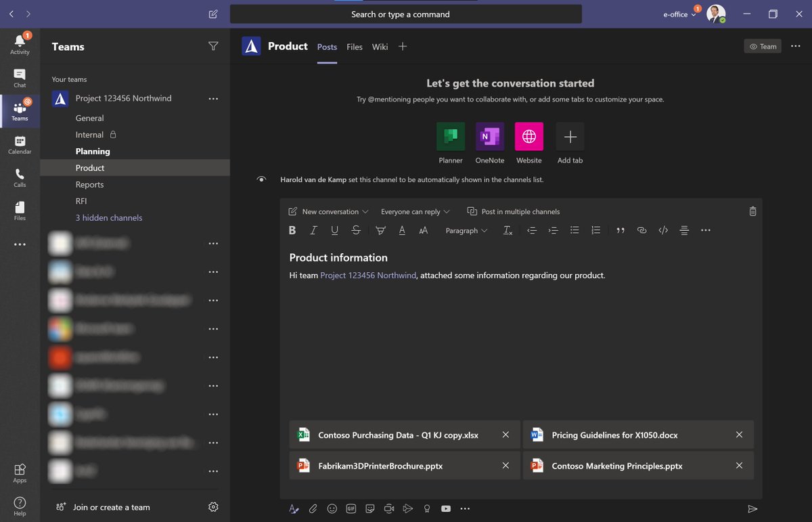
Task: Pick a text highlight color
Action: pyautogui.click(x=380, y=230)
